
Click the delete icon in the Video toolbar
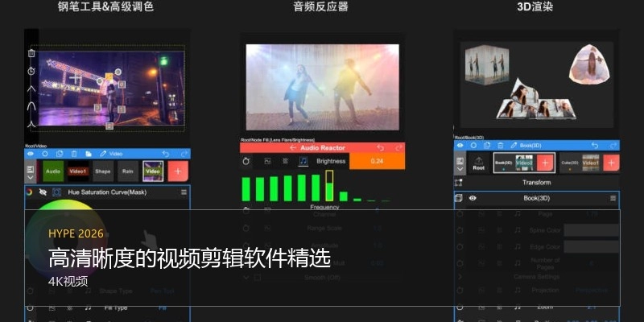(x=74, y=154)
